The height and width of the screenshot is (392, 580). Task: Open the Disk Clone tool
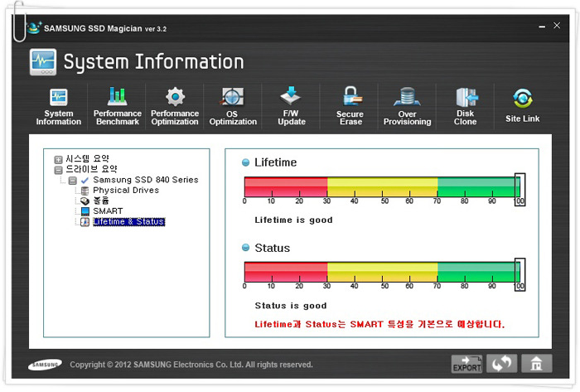coord(466,107)
